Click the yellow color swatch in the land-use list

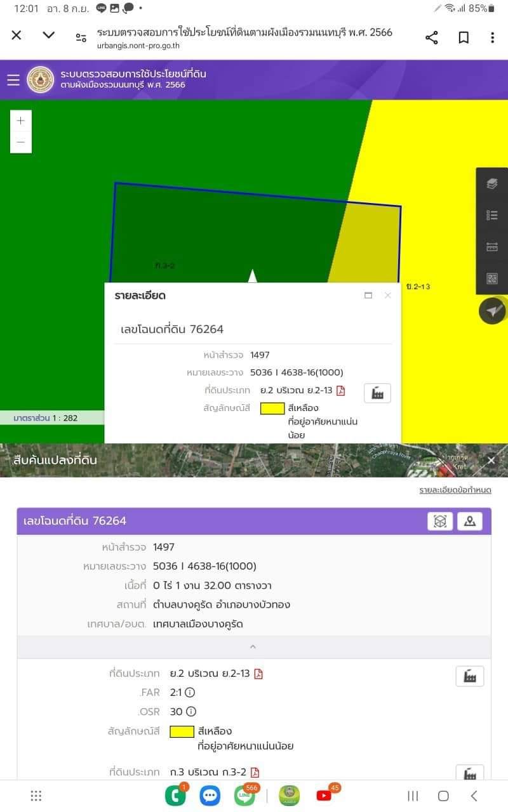click(x=182, y=731)
